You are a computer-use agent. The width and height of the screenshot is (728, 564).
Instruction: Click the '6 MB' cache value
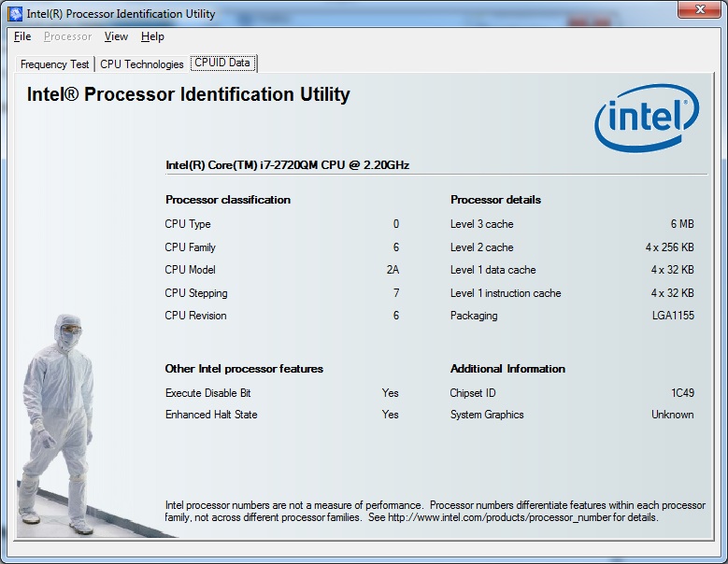(682, 224)
